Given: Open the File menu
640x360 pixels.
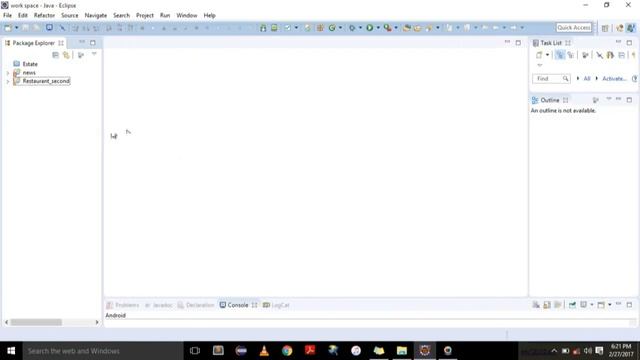Looking at the screenshot, I should 7,16.
